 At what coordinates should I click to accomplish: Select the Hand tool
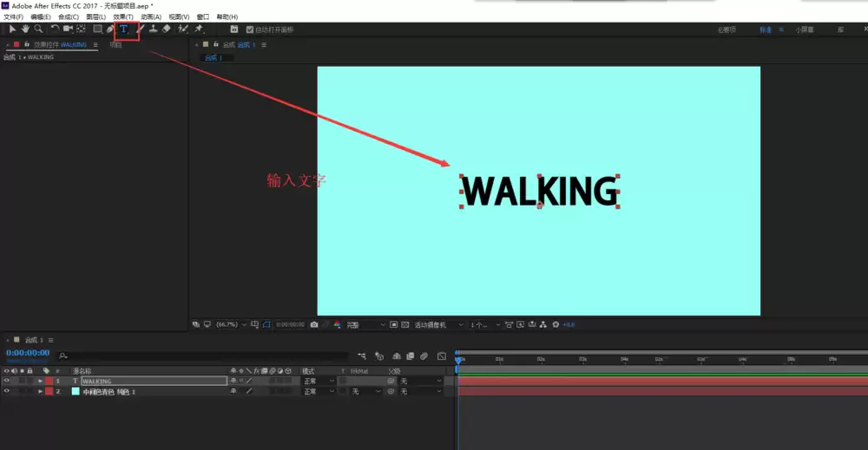[25, 29]
